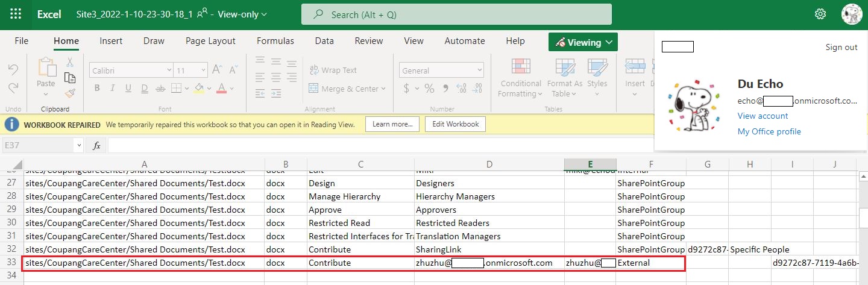Toggle Bold formatting
The width and height of the screenshot is (868, 285).
click(96, 89)
